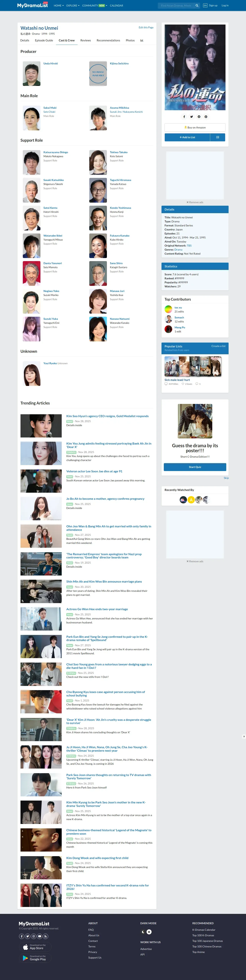Open Jo Bo Ah article thumbnail
This screenshot has width=246, height=980.
[41, 509]
